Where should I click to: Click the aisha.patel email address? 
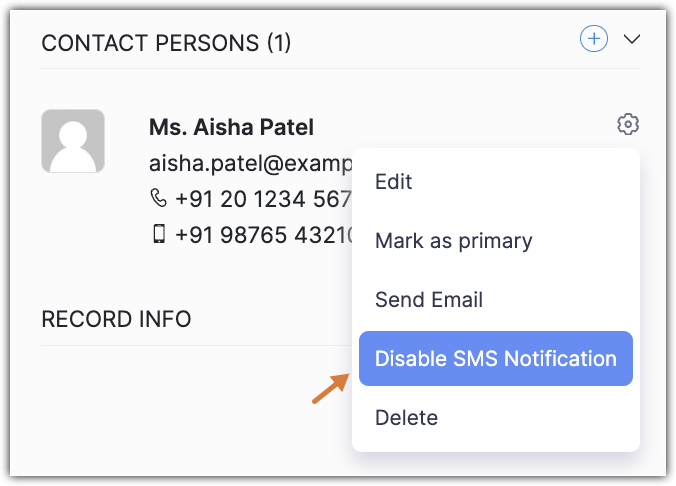coord(250,163)
